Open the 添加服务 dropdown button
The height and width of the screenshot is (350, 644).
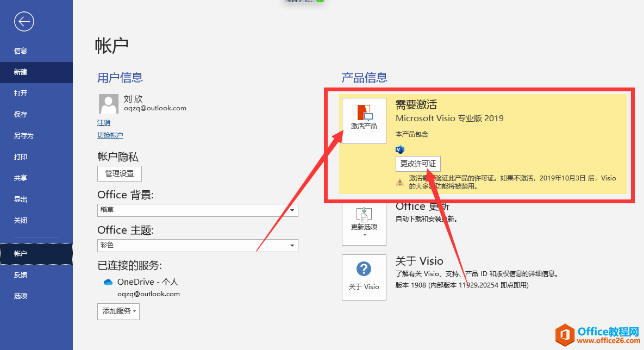pyautogui.click(x=118, y=311)
